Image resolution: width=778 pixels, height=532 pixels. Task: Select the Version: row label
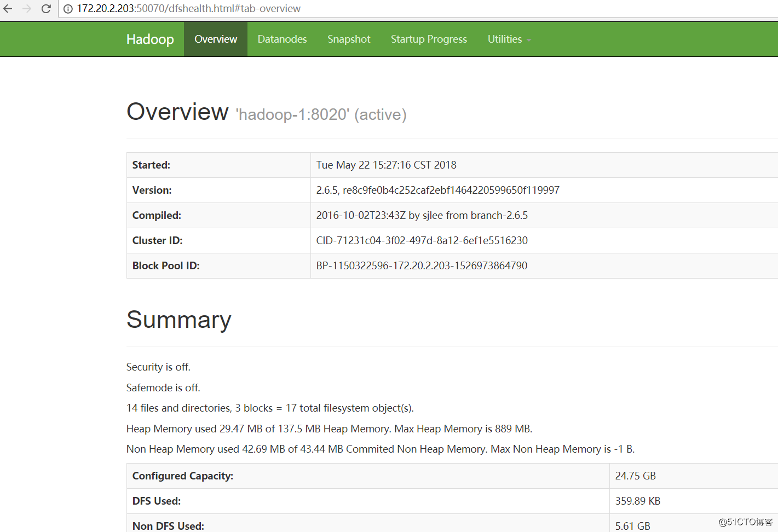(152, 190)
